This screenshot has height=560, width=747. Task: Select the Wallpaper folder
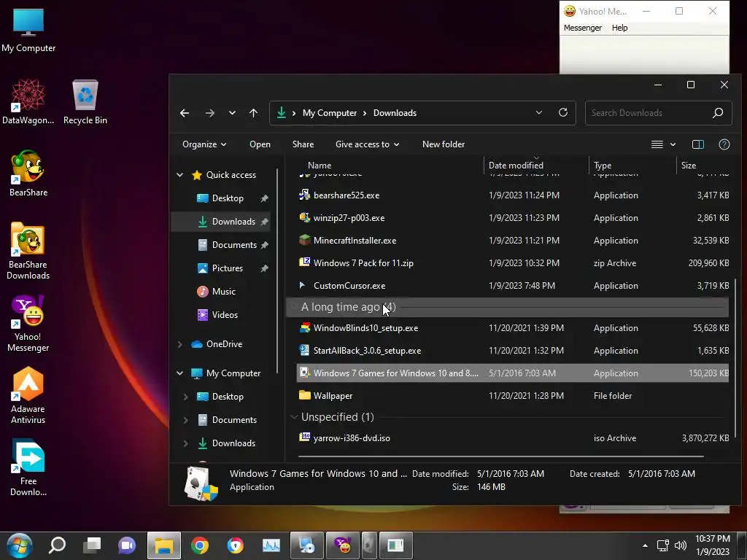click(x=513, y=396)
